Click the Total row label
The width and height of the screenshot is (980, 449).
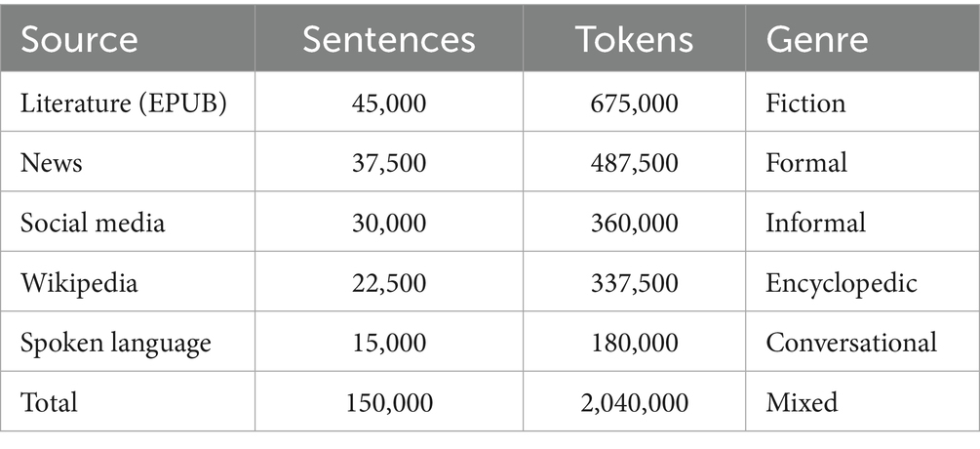49,402
